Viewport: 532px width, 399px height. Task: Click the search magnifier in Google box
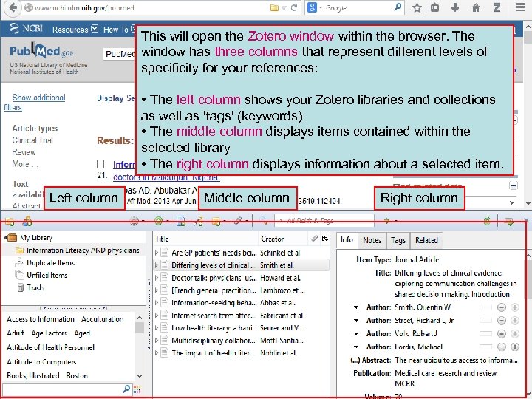coord(398,7)
